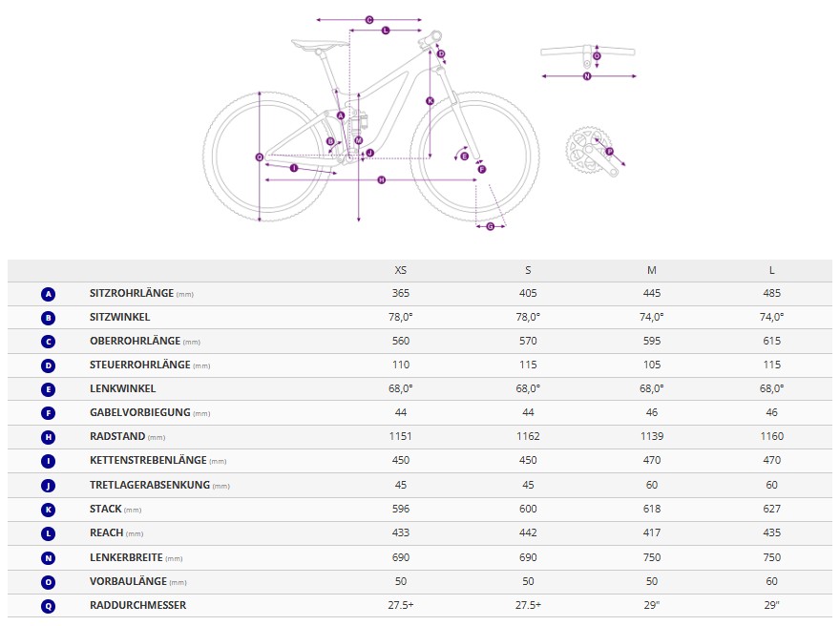Click the N marker under the handlebar drawing
This screenshot has width=840, height=626.
(587, 76)
